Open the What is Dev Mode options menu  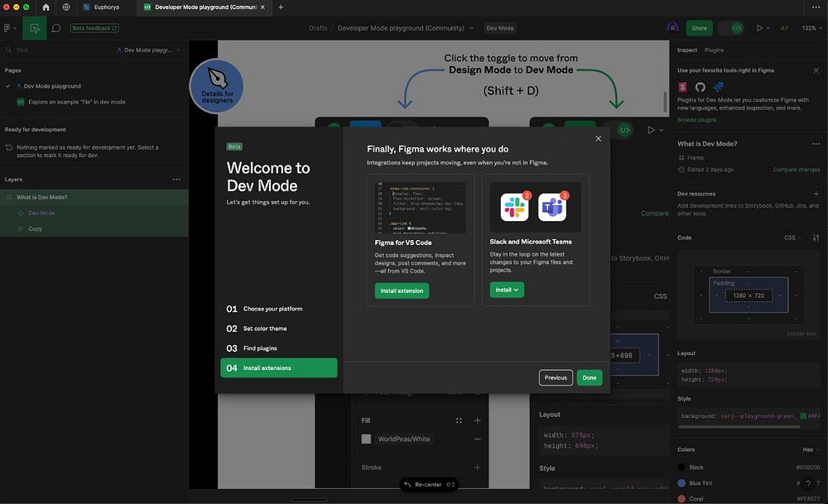pyautogui.click(x=816, y=143)
